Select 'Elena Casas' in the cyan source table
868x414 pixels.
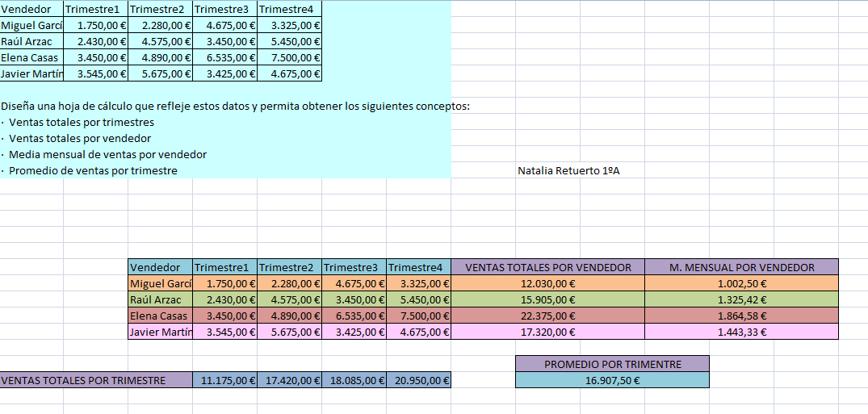pyautogui.click(x=31, y=57)
